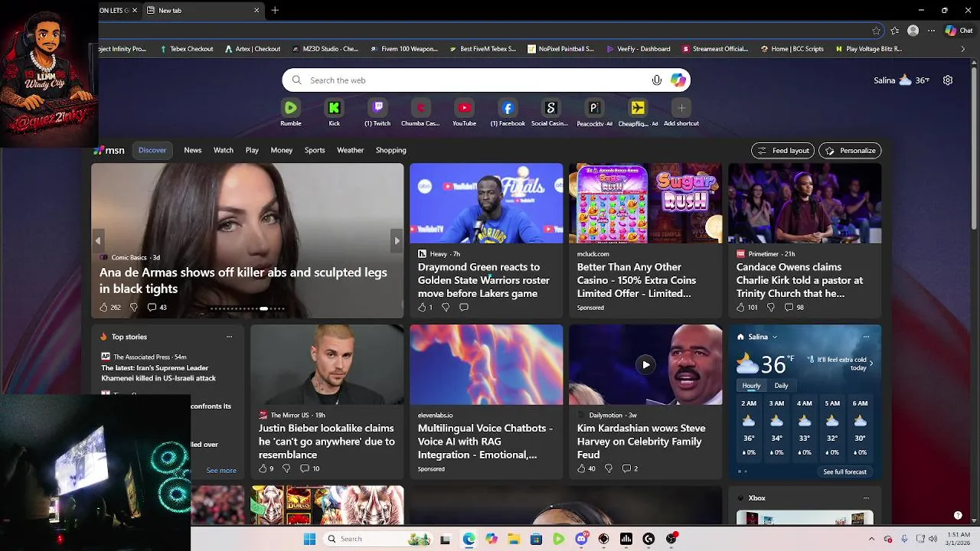
Task: Go to the Money tab
Action: (282, 150)
